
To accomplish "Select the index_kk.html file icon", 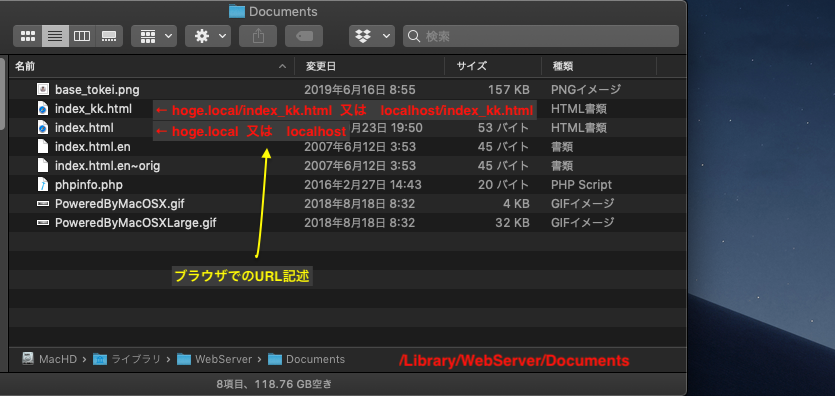I will 43,109.
